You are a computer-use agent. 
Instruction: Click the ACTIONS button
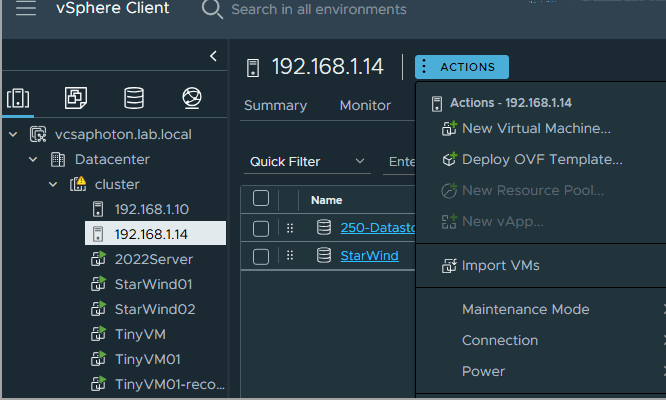(x=462, y=67)
